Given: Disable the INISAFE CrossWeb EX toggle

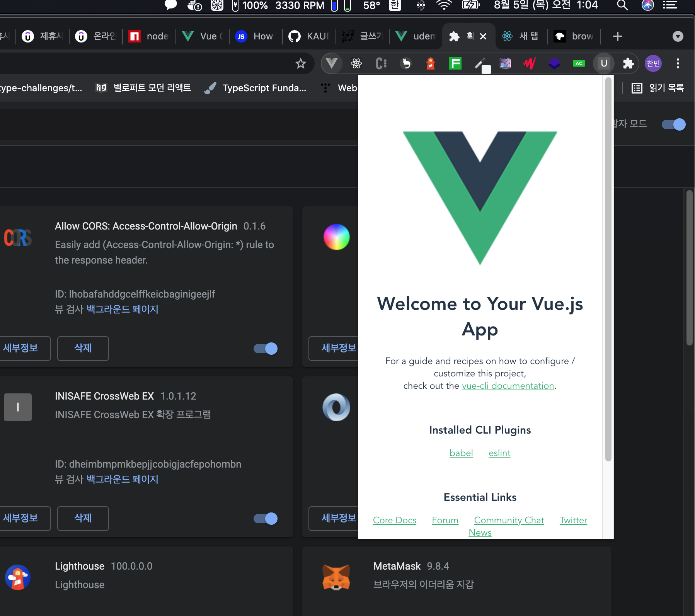Looking at the screenshot, I should click(266, 519).
